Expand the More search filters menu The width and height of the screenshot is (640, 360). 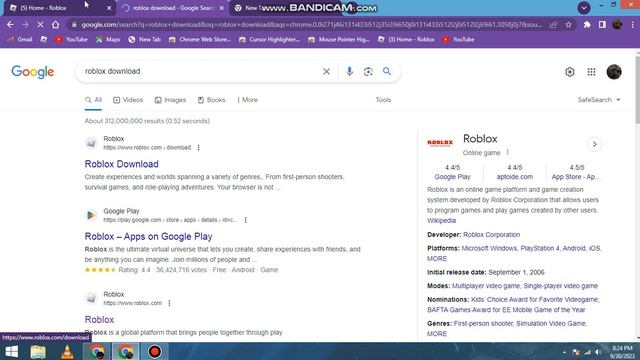247,100
